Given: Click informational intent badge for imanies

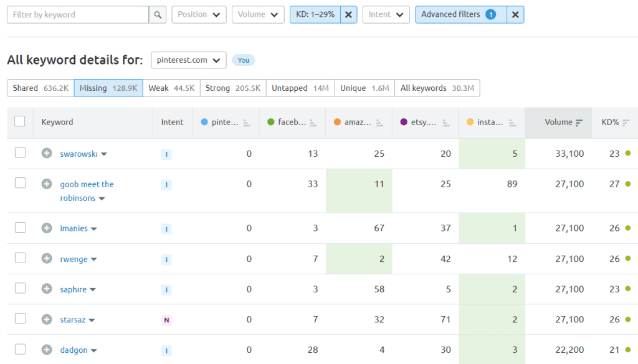Looking at the screenshot, I should point(166,229).
